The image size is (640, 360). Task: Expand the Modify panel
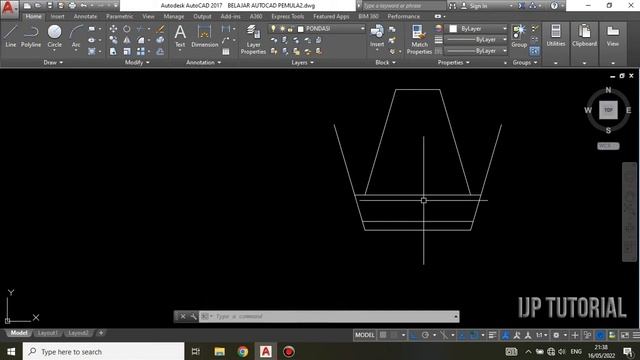(x=137, y=62)
